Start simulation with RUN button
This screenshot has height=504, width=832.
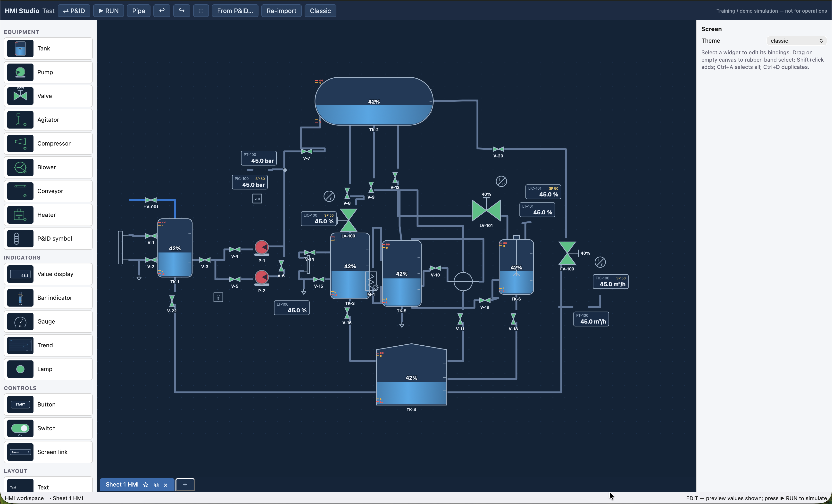[x=108, y=11]
